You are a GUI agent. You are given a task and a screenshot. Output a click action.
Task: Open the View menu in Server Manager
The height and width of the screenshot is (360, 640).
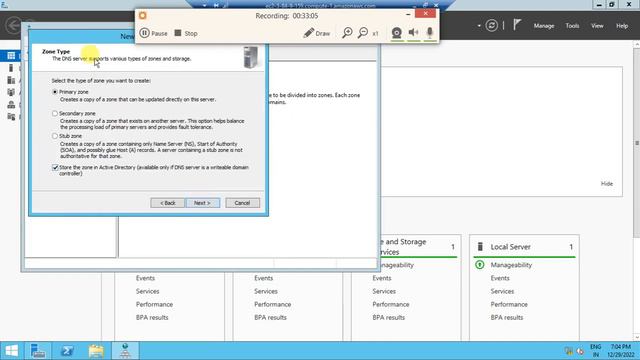(x=597, y=26)
